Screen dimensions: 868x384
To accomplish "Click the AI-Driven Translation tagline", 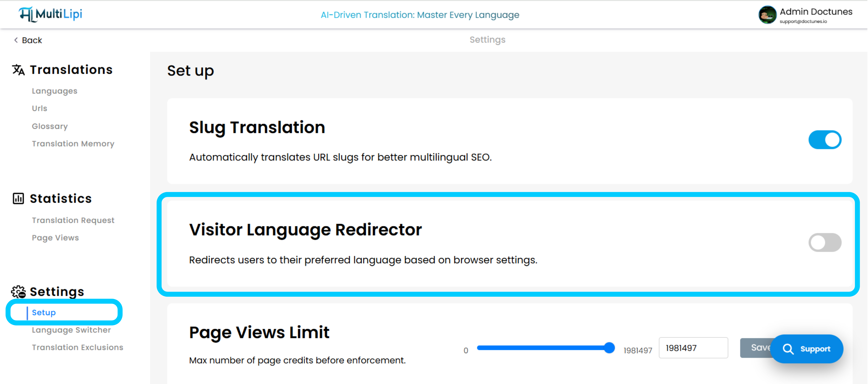I will (420, 15).
